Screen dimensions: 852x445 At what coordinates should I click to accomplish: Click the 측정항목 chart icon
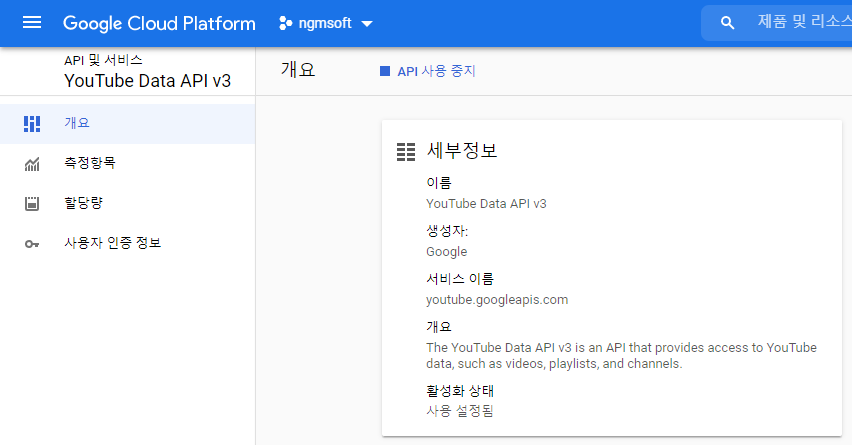pyautogui.click(x=32, y=164)
